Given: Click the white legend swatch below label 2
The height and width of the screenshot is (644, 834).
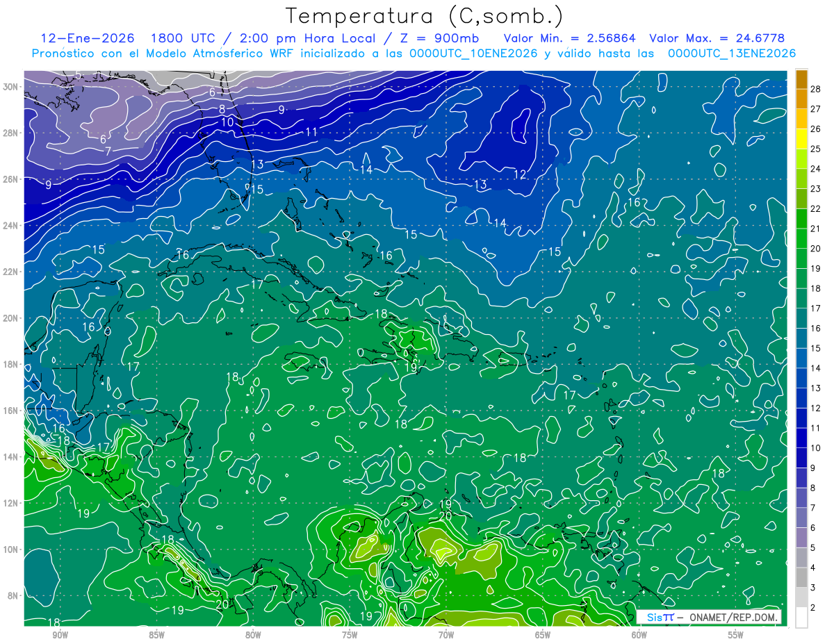Looking at the screenshot, I should point(801,617).
